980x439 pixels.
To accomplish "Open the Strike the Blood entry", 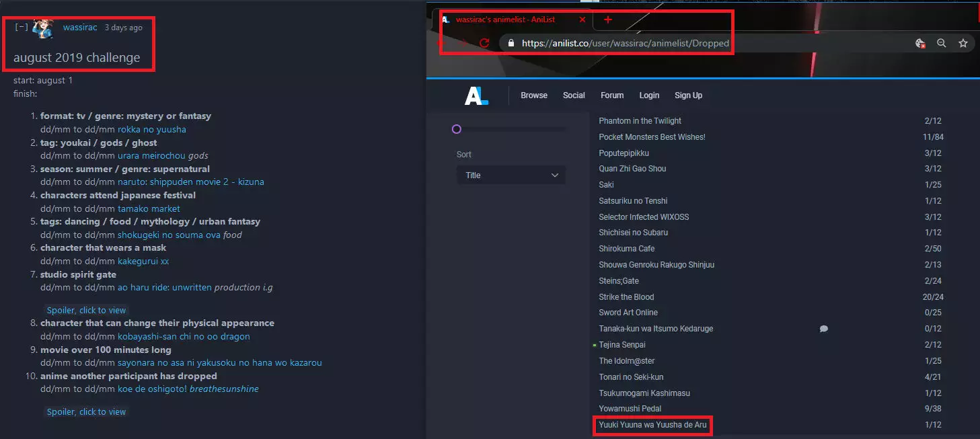I will [x=626, y=297].
